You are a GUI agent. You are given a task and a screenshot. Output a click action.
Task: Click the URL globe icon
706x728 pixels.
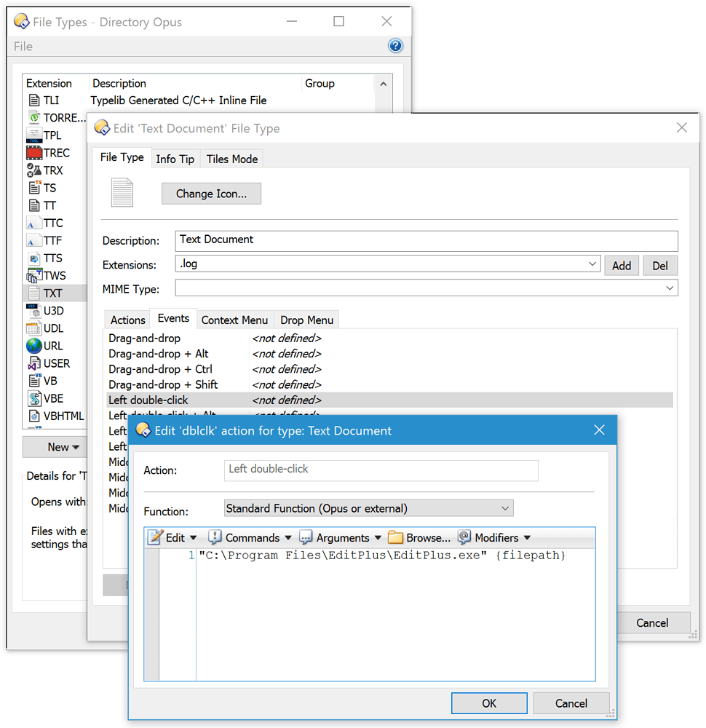[33, 345]
